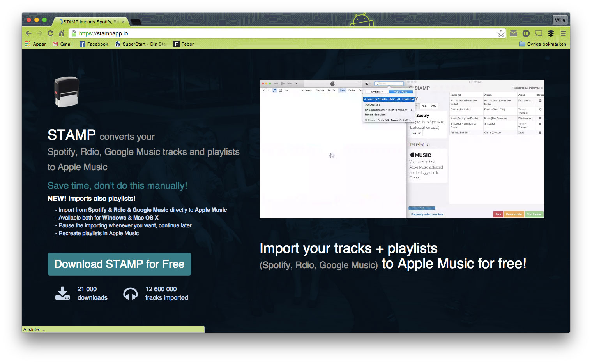Click the circular pause-style extension icon
Viewport: 592px width, 364px height.
pos(526,33)
